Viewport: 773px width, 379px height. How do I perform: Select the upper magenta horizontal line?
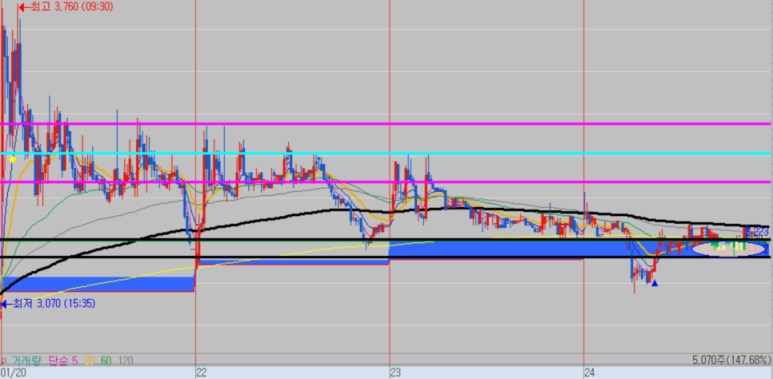386,124
